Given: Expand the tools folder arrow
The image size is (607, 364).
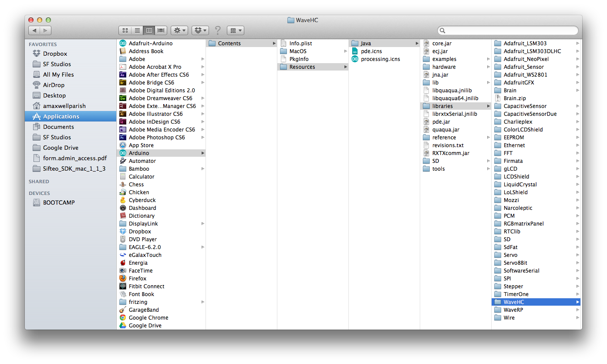Looking at the screenshot, I should point(488,169).
